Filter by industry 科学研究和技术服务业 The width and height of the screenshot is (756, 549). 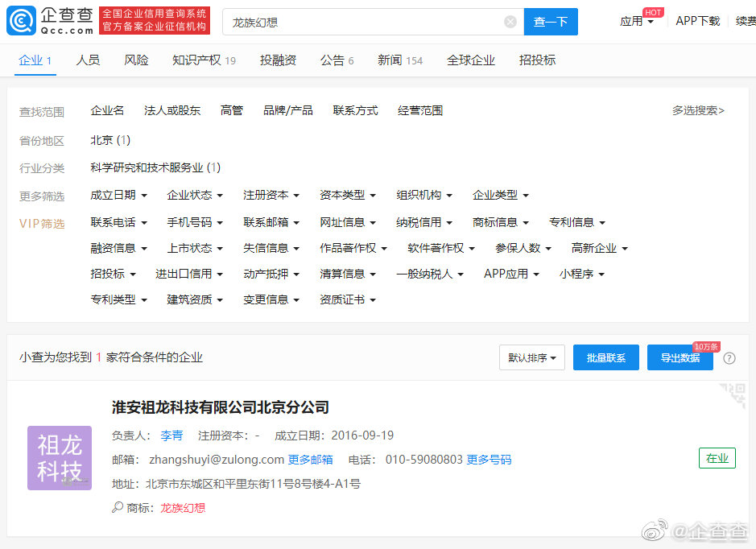click(x=155, y=167)
